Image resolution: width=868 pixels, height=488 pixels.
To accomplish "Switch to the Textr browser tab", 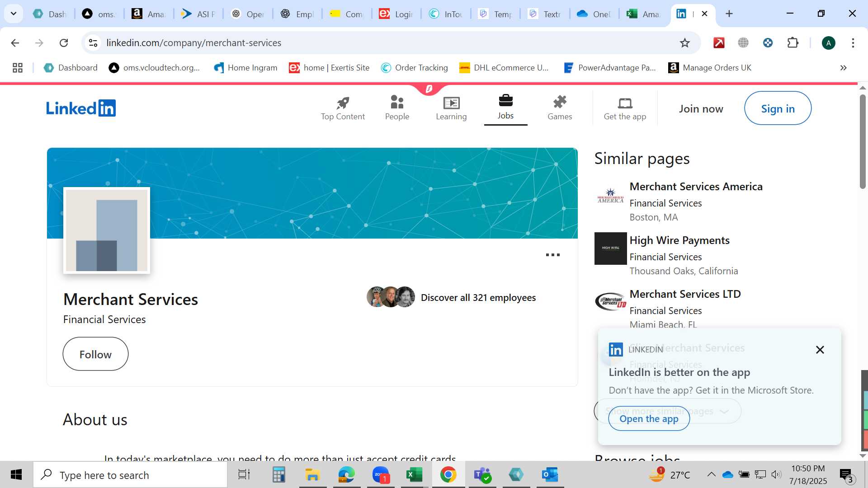I will [x=545, y=14].
